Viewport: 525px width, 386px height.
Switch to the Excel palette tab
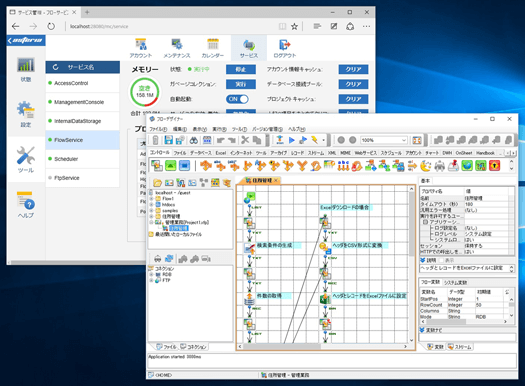click(221, 153)
